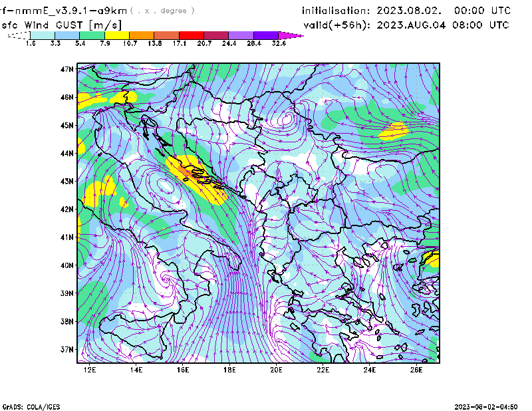Click the '2023-08-02-04:50' timestamp
Image resolution: width=532 pixels, height=411 pixels.
point(486,407)
